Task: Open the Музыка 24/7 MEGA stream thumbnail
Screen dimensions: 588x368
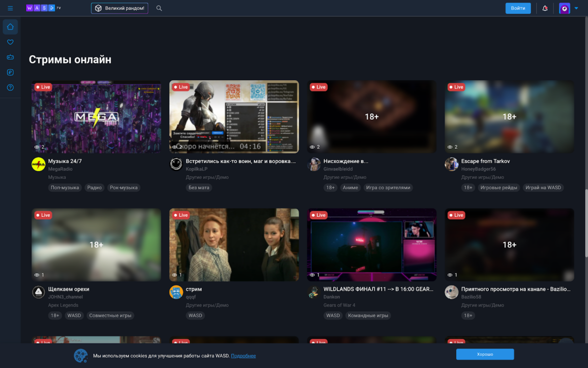Action: click(x=96, y=117)
